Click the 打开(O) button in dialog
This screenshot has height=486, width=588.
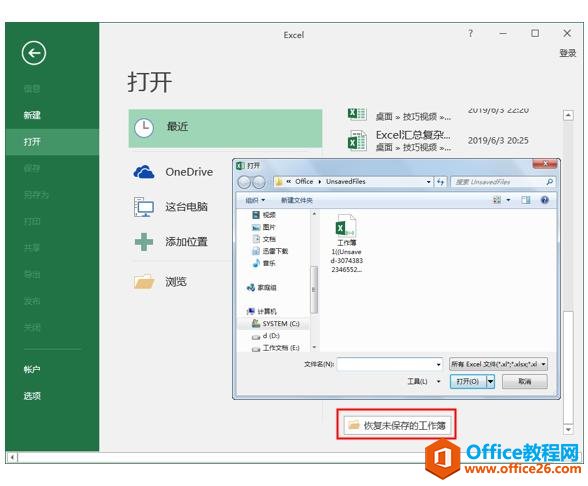point(468,382)
